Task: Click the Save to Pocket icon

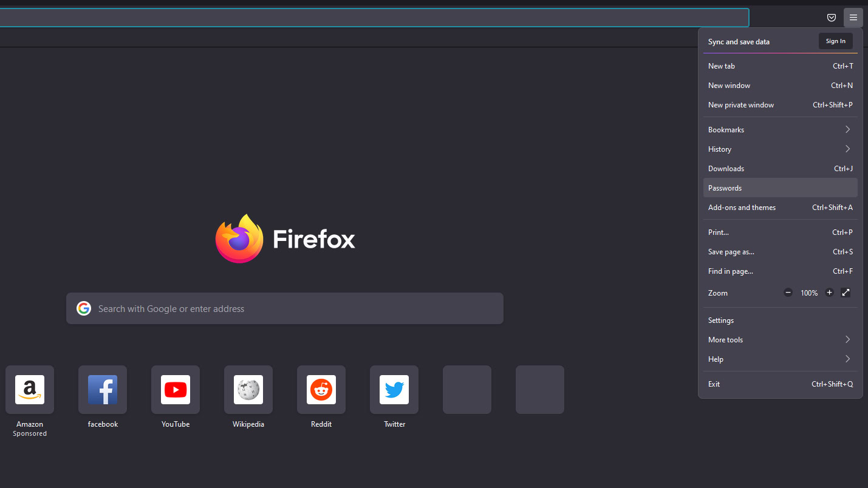Action: tap(832, 18)
